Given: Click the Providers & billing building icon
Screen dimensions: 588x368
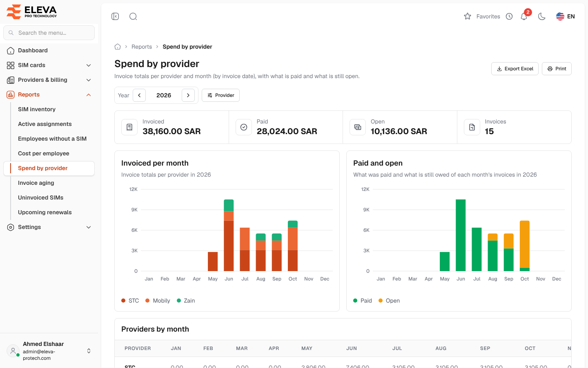Looking at the screenshot, I should click(11, 80).
